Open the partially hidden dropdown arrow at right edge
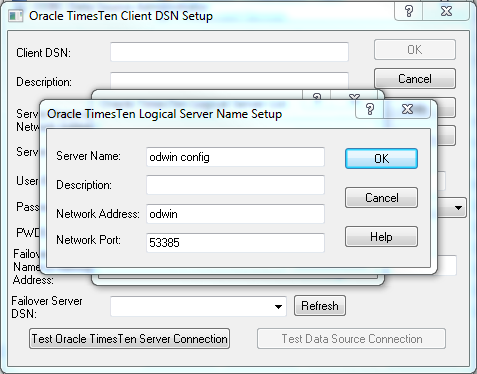The width and height of the screenshot is (477, 374). 458,208
